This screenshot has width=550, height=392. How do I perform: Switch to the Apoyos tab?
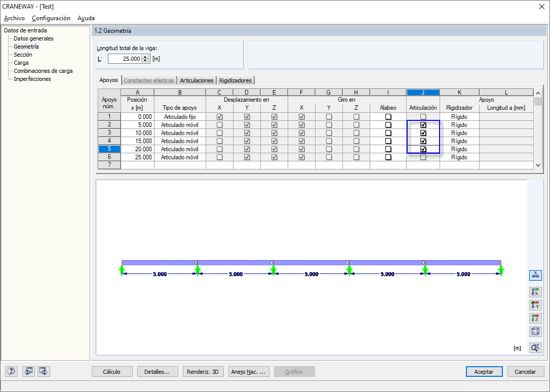108,80
